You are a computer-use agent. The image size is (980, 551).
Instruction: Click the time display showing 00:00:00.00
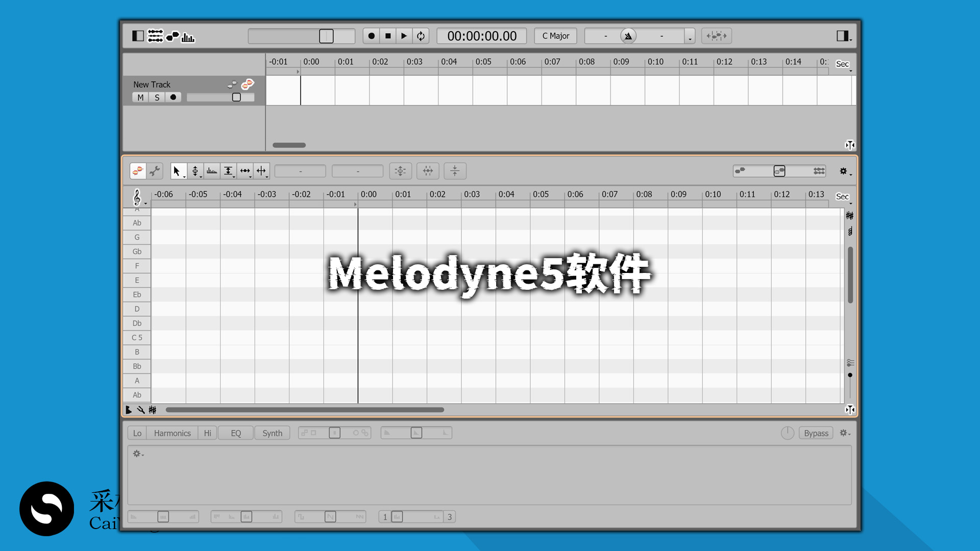pos(481,36)
